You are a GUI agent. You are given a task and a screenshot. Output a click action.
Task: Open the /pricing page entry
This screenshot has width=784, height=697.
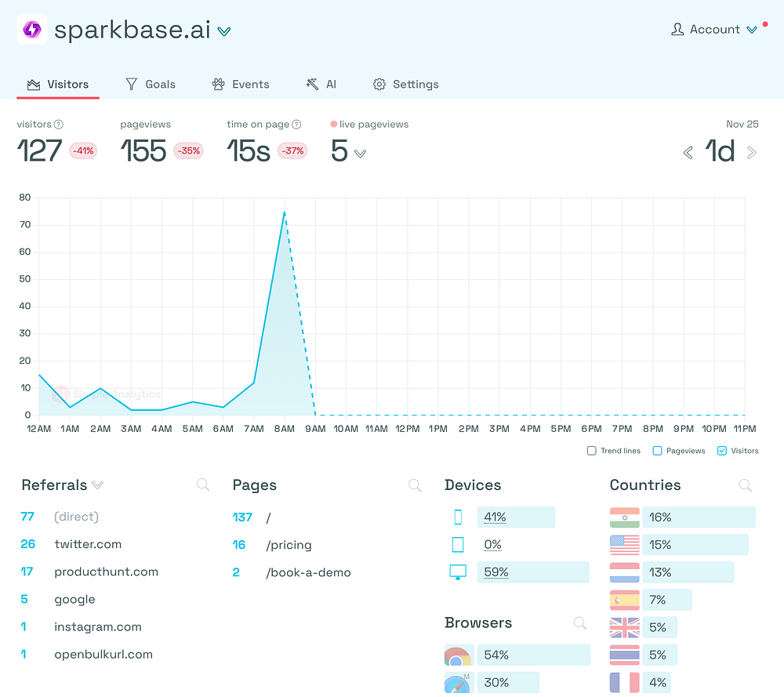click(x=289, y=544)
